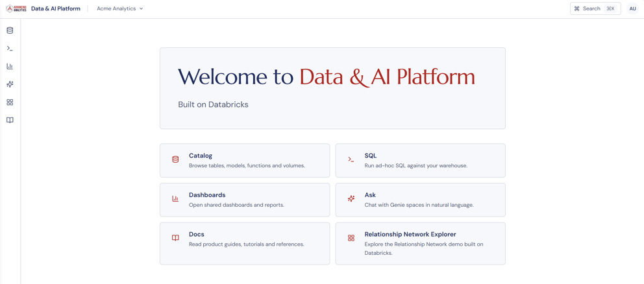The height and width of the screenshot is (284, 644).
Task: Open the Docs book icon in sidebar
Action: click(10, 120)
